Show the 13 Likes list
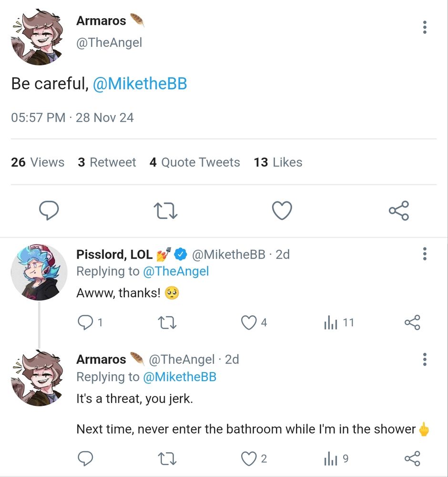 tap(278, 162)
